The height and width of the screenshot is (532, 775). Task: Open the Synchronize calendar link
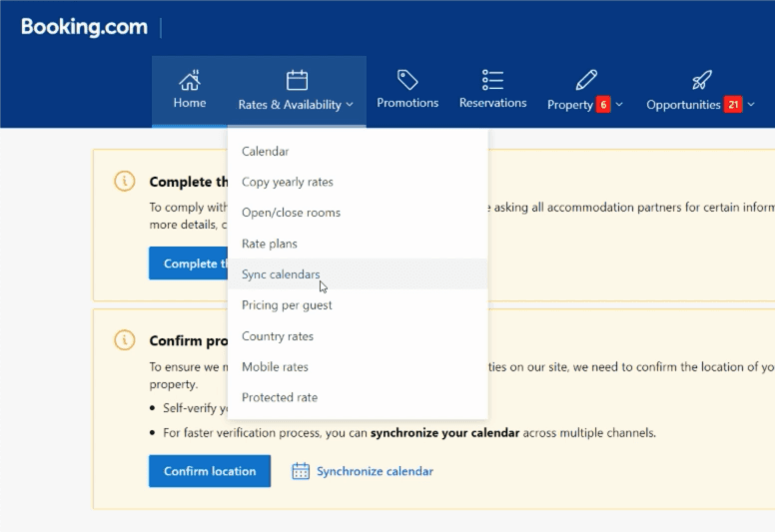(x=375, y=471)
